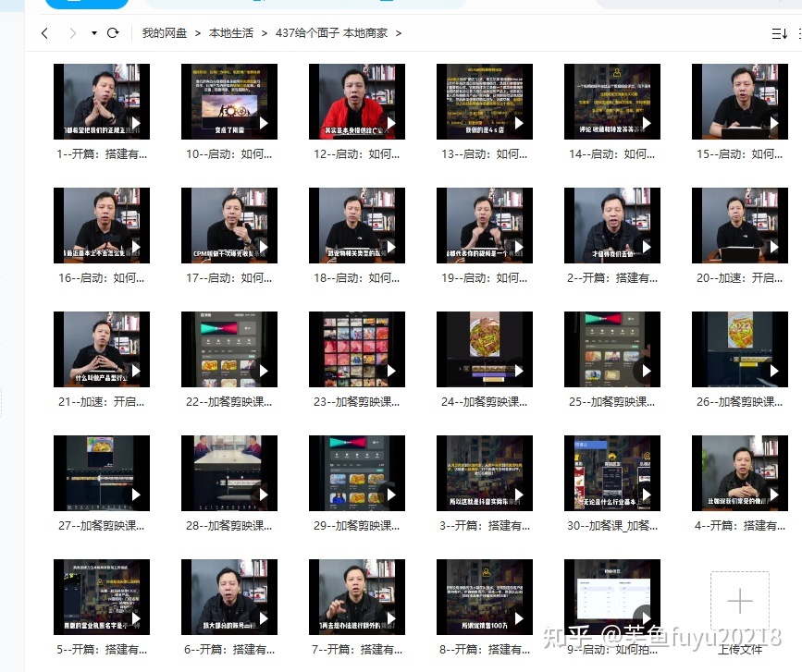Click play icon on 17--启动 thumbnail
The height and width of the screenshot is (672, 802).
[x=264, y=247]
